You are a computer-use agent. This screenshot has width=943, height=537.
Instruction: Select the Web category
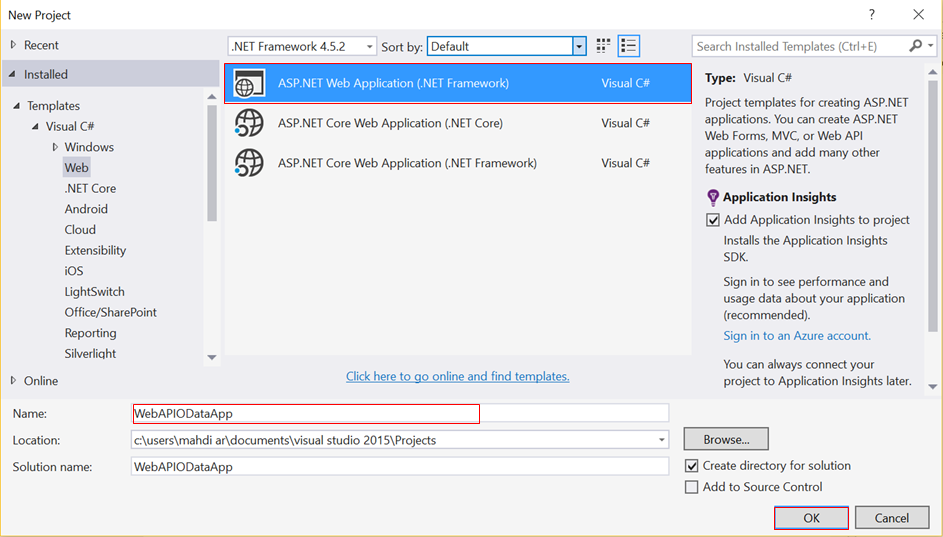[x=76, y=168]
